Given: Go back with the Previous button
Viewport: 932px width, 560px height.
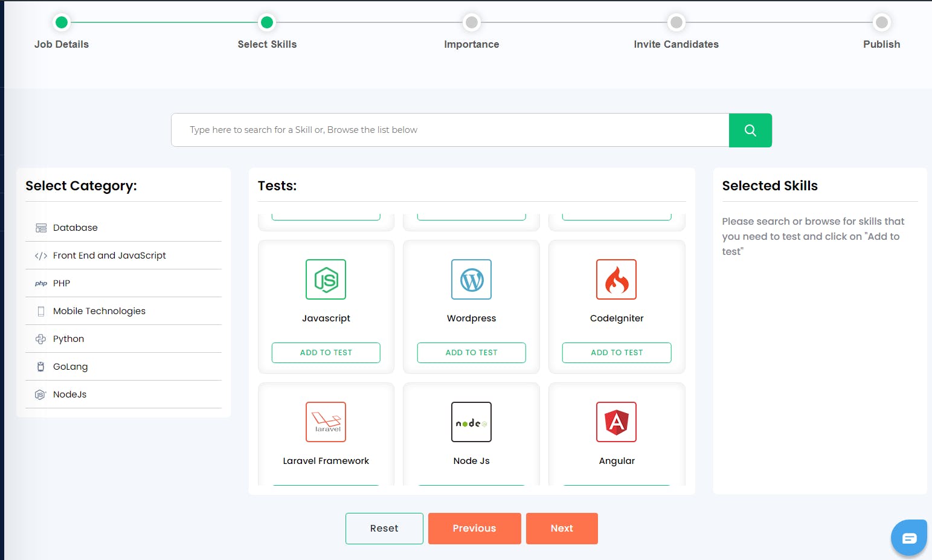Looking at the screenshot, I should pos(475,529).
